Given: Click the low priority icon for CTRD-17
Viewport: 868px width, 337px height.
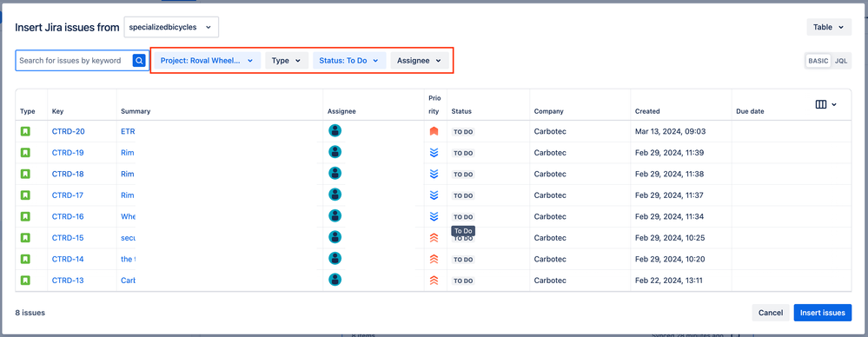Looking at the screenshot, I should tap(434, 195).
